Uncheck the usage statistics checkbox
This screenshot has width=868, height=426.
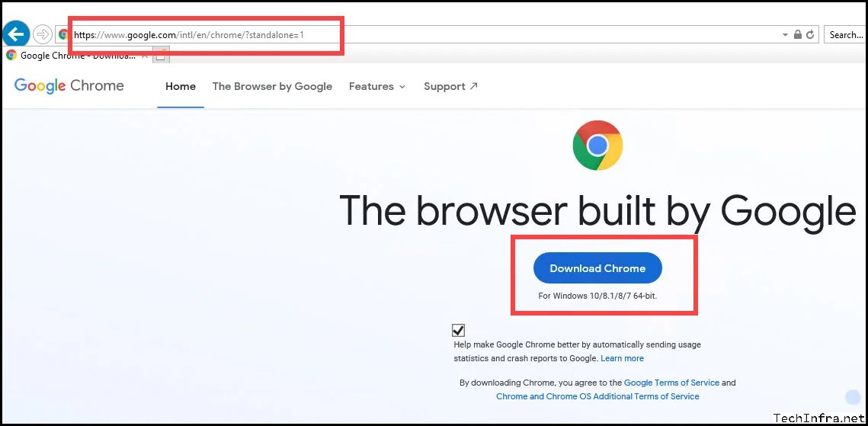[x=458, y=330]
